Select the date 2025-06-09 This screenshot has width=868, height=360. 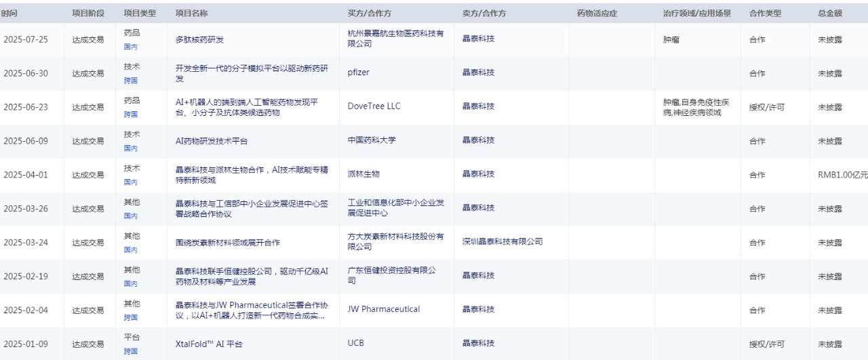(x=26, y=141)
